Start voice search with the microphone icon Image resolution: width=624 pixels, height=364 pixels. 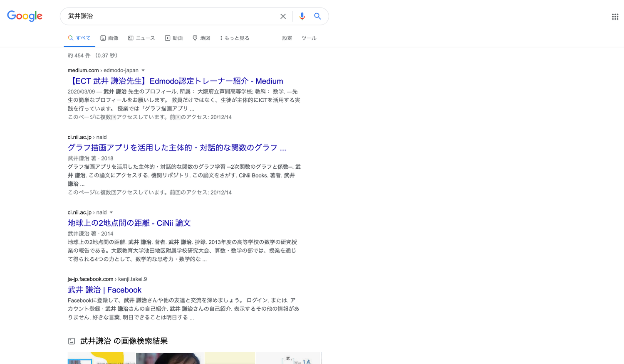302,16
